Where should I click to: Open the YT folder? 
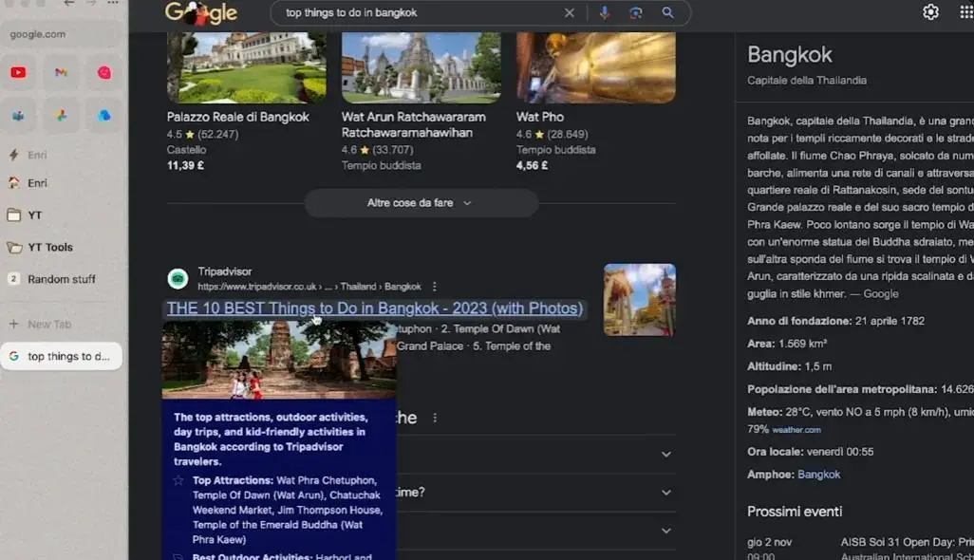[x=62, y=215]
